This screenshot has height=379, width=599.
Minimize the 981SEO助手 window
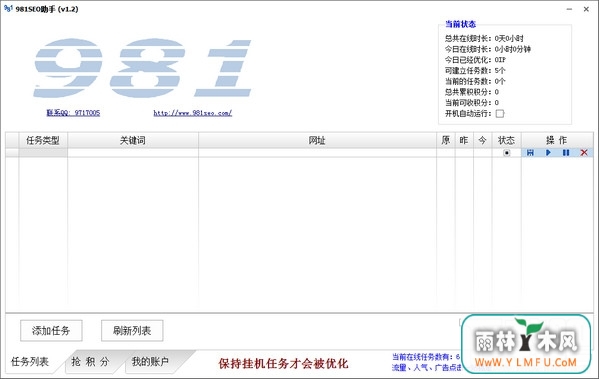[x=569, y=9]
